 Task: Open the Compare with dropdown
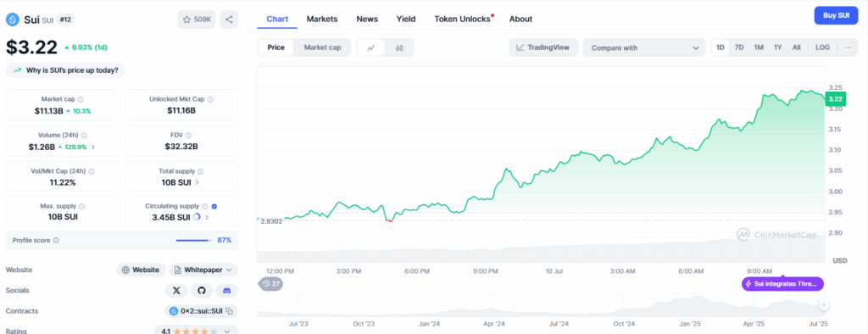(x=644, y=47)
